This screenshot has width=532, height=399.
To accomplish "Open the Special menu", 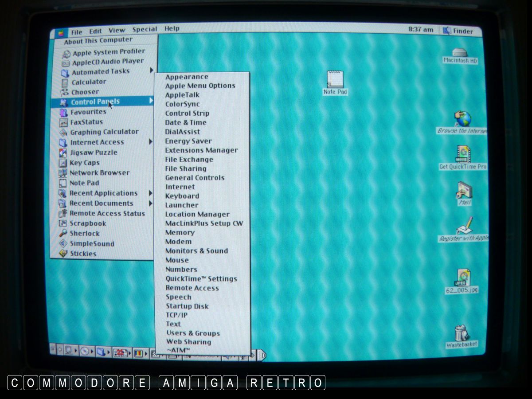I will click(145, 30).
